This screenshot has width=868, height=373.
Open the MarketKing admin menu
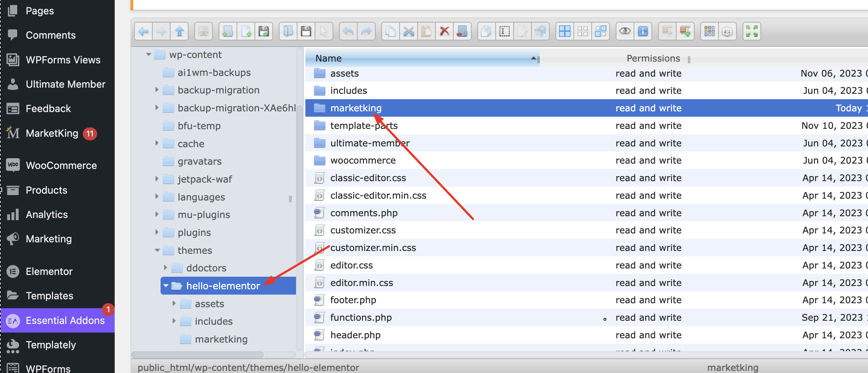[x=57, y=133]
